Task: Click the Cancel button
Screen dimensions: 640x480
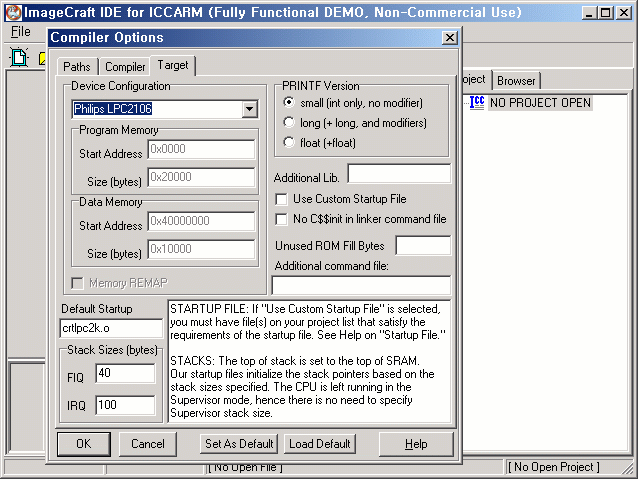Action: pos(148,444)
